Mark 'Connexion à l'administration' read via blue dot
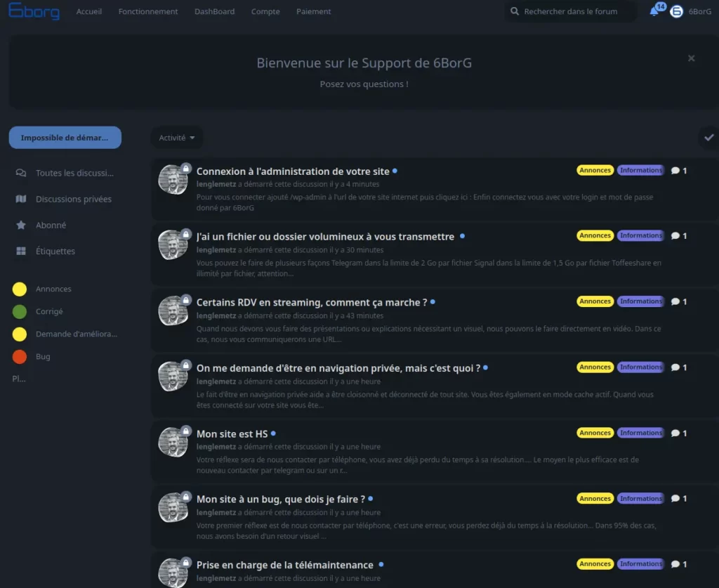This screenshot has width=719, height=588. coord(395,171)
